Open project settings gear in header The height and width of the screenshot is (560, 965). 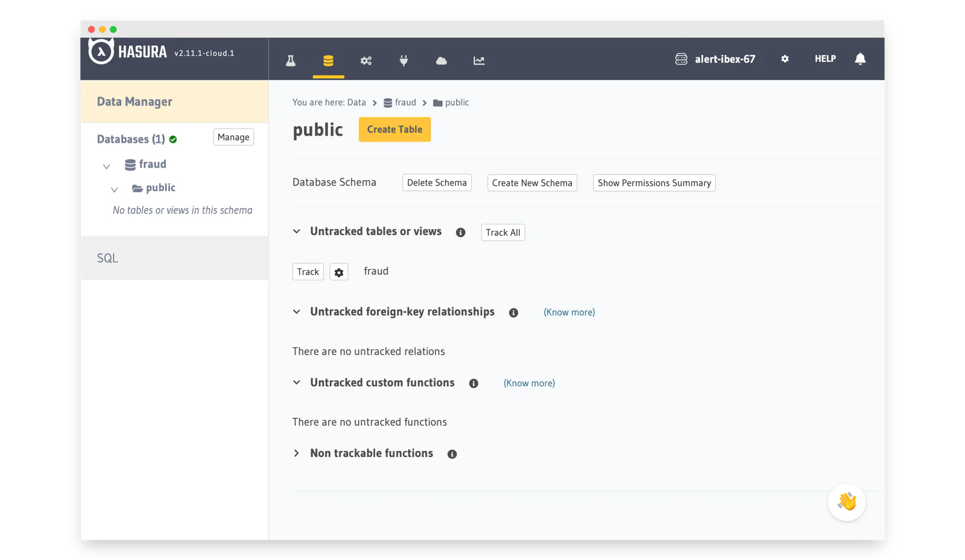click(785, 58)
